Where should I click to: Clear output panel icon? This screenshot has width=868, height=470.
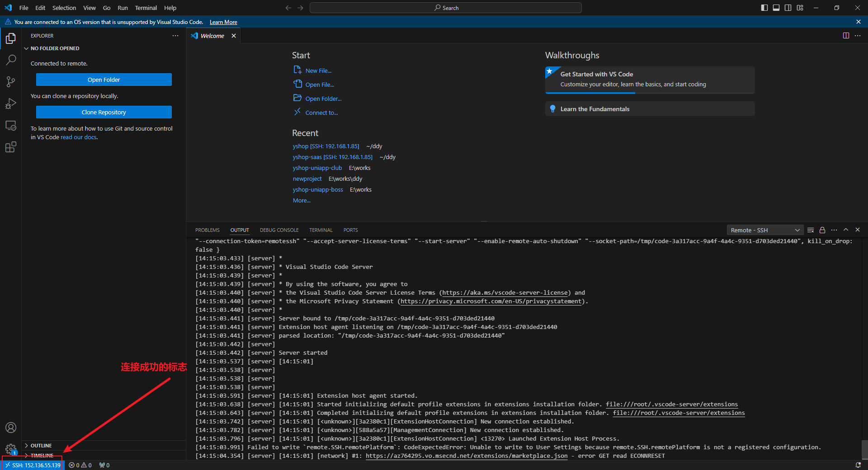(811, 230)
